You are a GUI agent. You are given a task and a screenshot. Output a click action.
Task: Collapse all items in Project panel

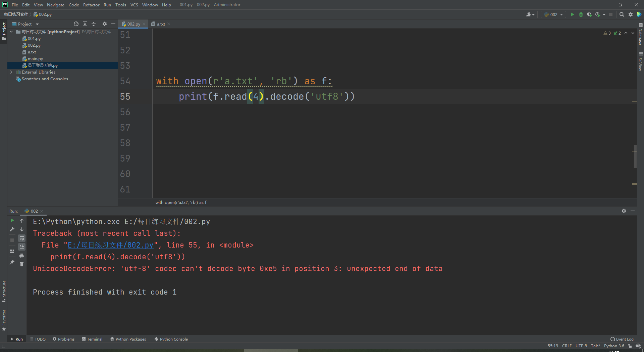(94, 24)
